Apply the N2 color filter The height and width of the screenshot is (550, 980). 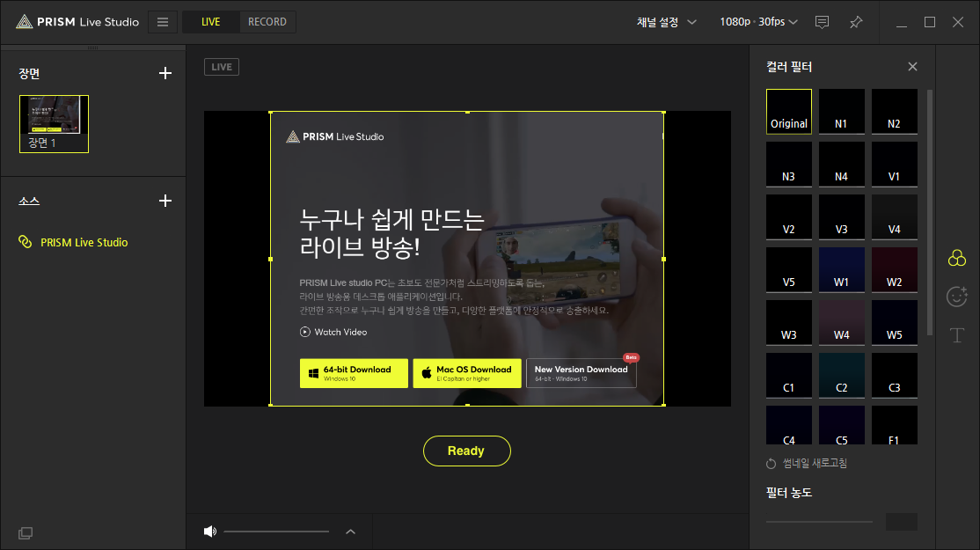point(895,111)
